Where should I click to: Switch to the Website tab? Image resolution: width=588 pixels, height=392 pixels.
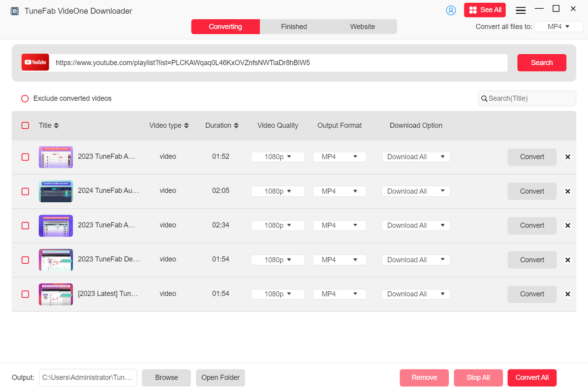click(x=362, y=27)
